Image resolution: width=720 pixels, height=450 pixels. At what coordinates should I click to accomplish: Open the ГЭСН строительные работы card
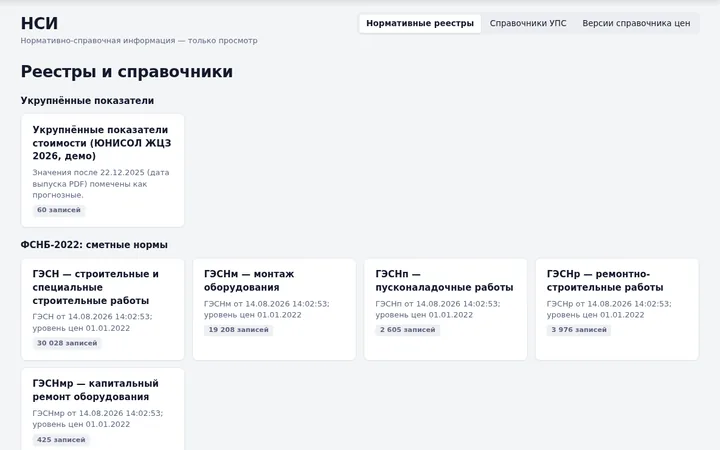tap(102, 309)
